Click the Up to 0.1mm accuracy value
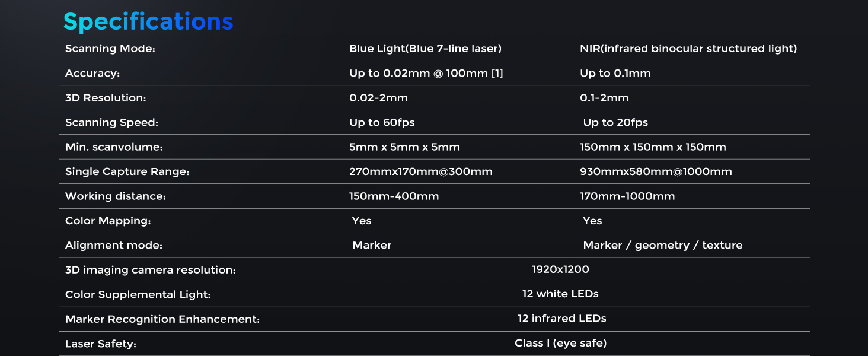The image size is (868, 356). (615, 74)
